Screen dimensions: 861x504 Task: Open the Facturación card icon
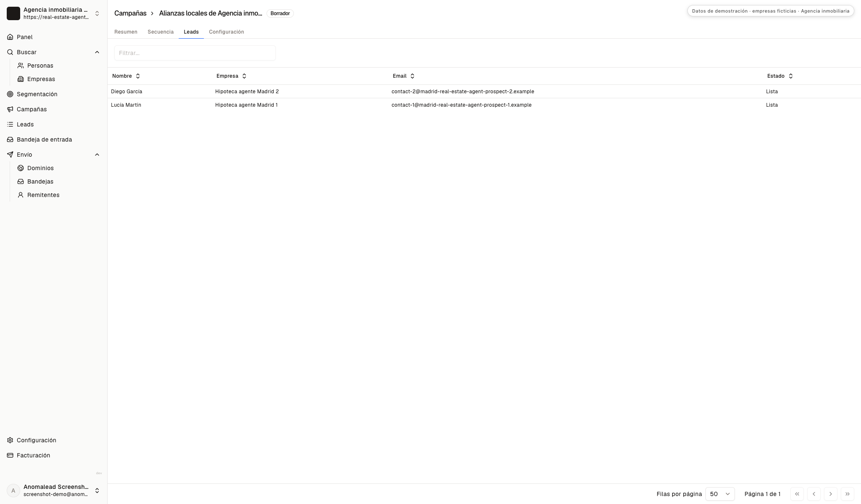10,455
